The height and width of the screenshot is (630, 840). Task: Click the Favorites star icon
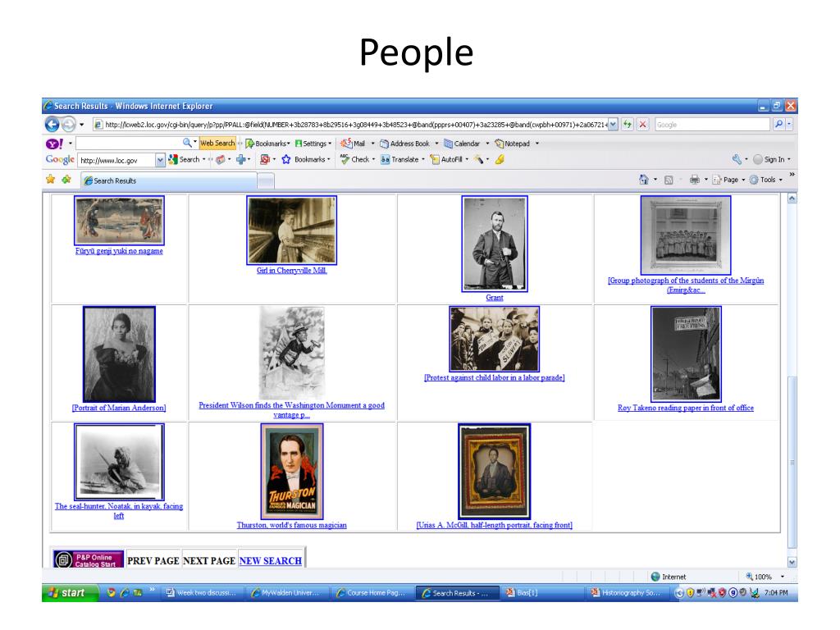click(50, 180)
